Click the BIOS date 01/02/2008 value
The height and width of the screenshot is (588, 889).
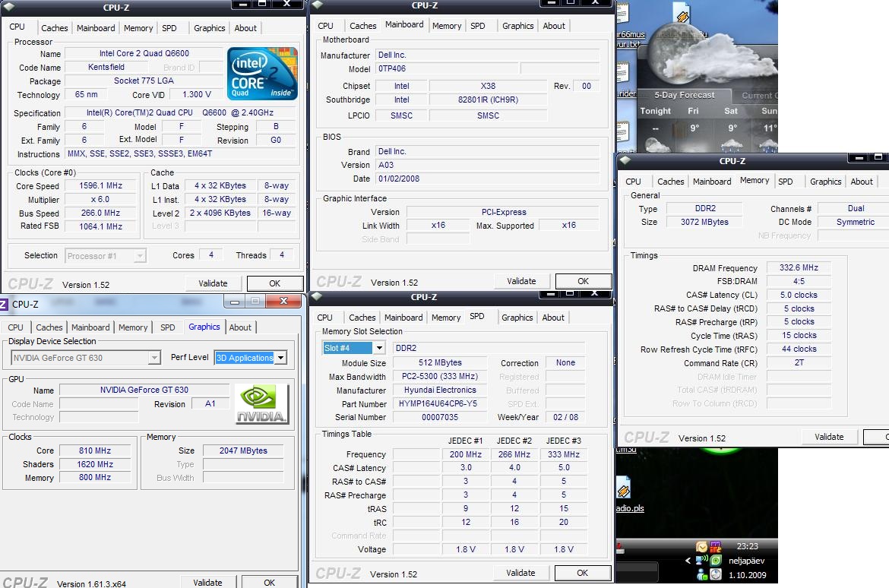(x=488, y=179)
